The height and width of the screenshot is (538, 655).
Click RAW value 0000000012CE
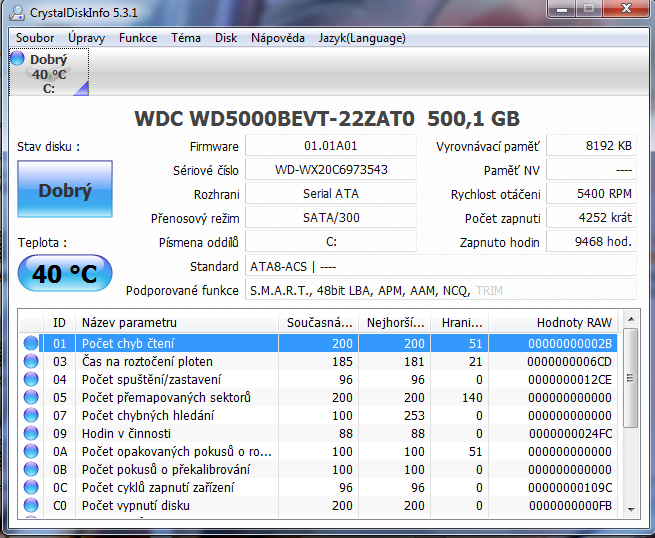(570, 379)
